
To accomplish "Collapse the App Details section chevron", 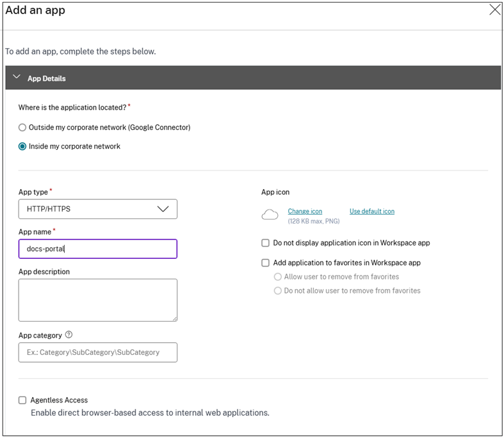I will [17, 77].
